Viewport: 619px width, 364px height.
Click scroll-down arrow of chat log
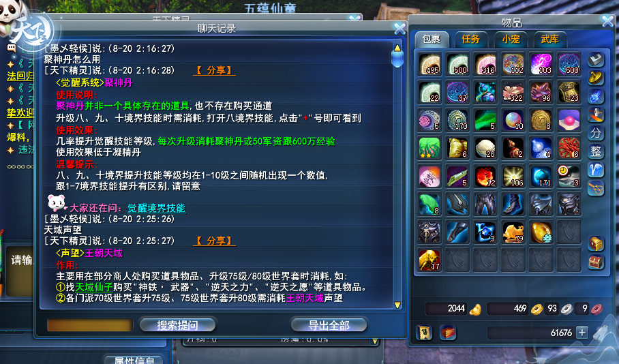coord(397,305)
